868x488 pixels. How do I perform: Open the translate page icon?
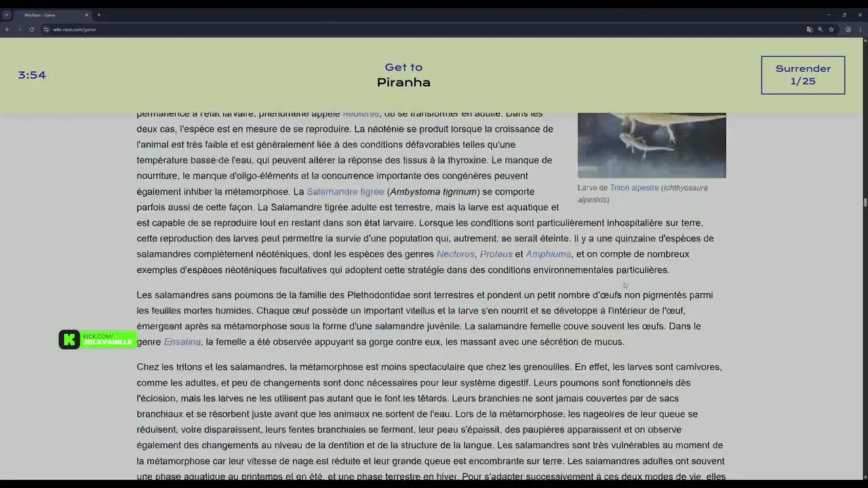(809, 29)
